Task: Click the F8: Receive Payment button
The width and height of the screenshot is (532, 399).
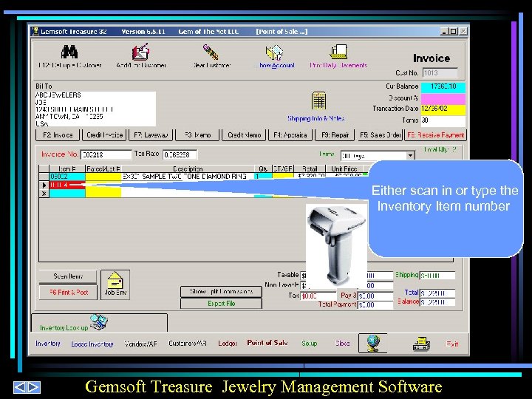Action: click(x=436, y=135)
